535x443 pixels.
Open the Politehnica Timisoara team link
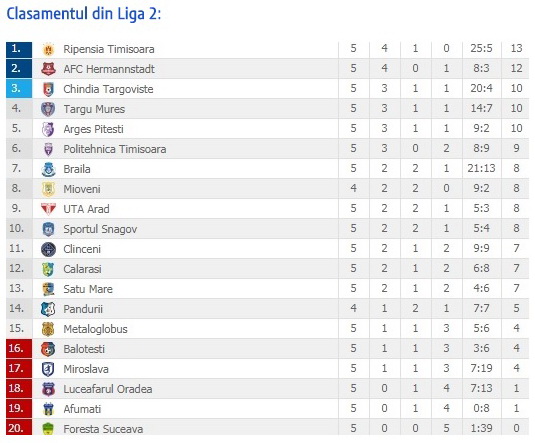click(115, 149)
